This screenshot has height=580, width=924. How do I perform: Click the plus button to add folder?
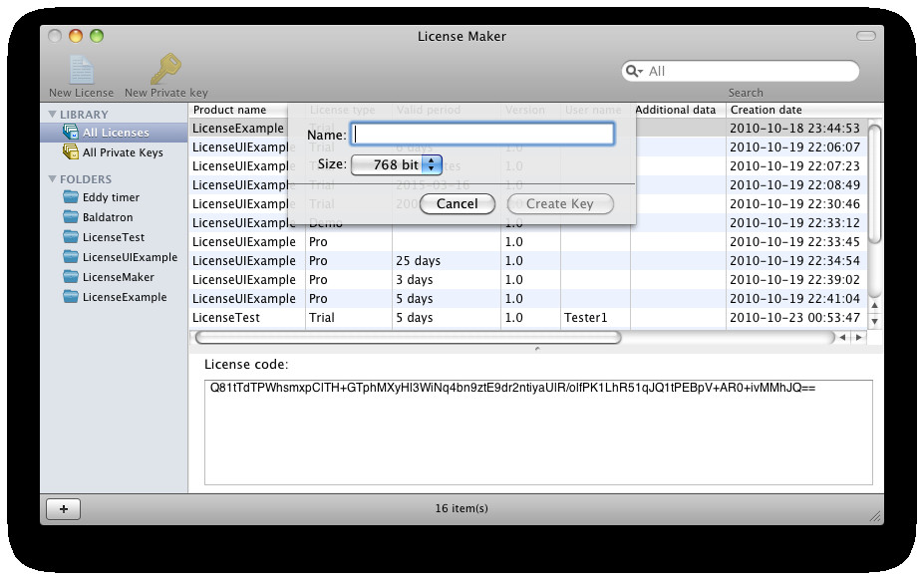point(64,508)
